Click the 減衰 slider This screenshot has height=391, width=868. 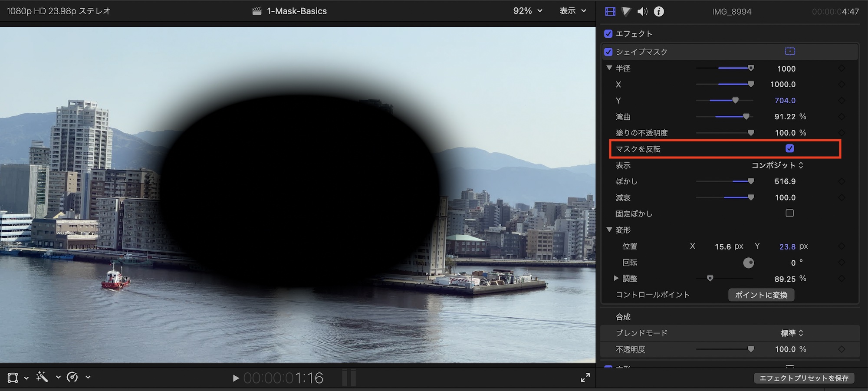click(725, 197)
